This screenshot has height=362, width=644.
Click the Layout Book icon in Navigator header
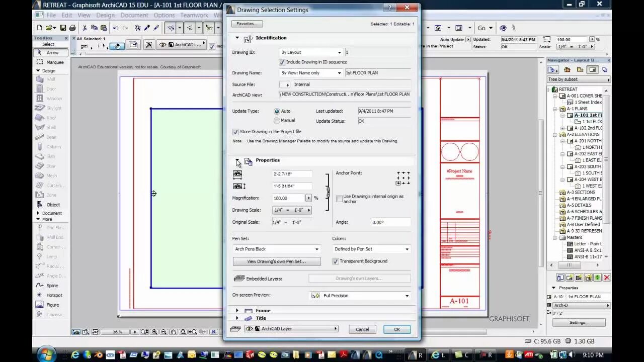click(593, 70)
